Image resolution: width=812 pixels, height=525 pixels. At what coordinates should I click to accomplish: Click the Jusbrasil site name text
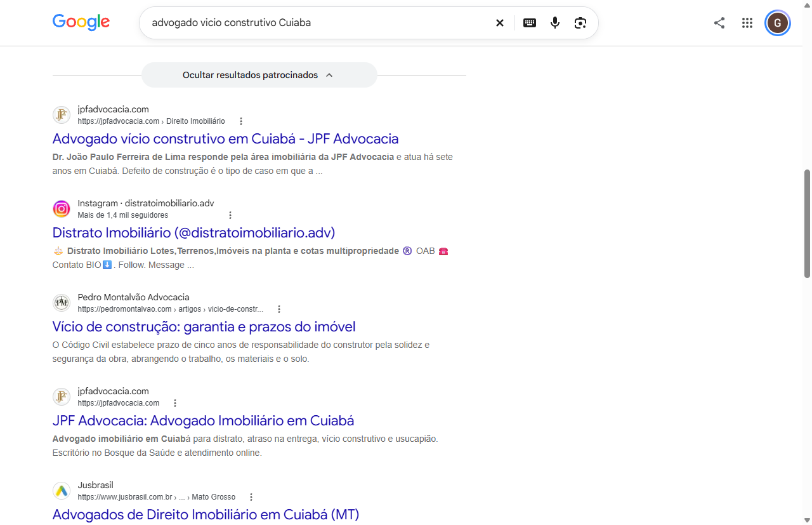pos(95,485)
